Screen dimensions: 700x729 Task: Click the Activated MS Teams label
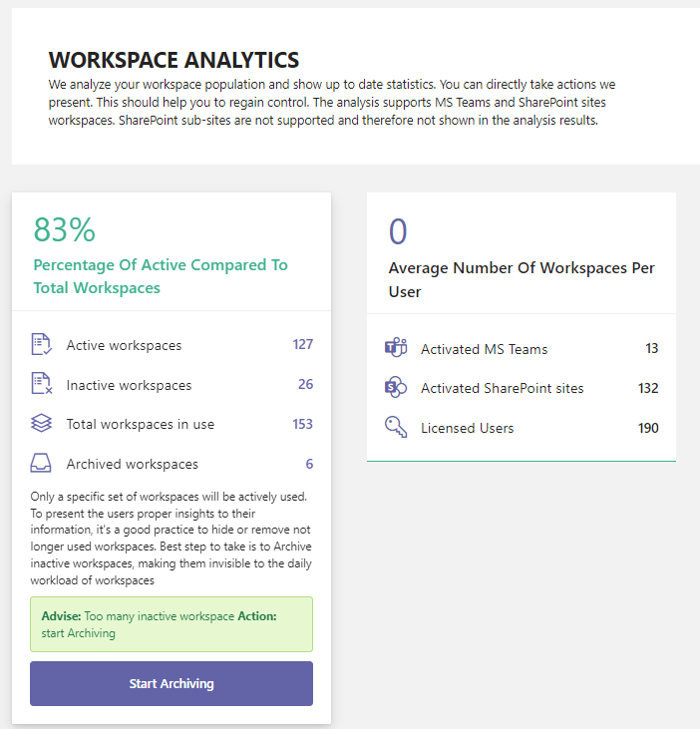tap(485, 349)
